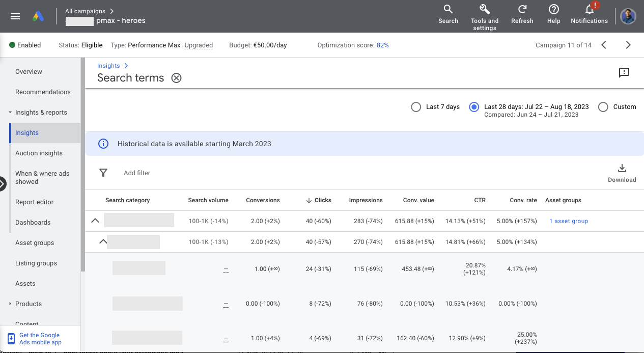This screenshot has height=353, width=644.
Task: Select the Last 28 days option
Action: point(474,107)
